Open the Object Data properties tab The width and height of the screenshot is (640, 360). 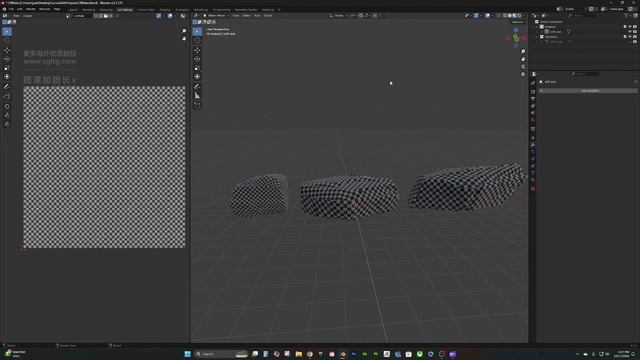533,173
